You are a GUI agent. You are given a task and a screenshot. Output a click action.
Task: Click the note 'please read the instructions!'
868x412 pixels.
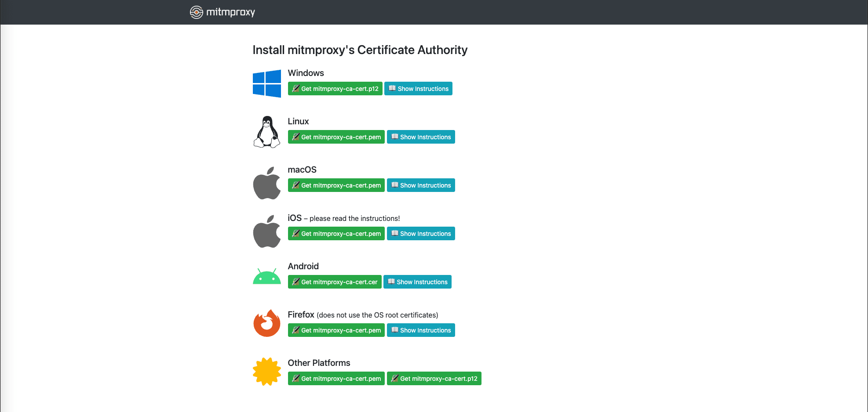[x=355, y=218]
